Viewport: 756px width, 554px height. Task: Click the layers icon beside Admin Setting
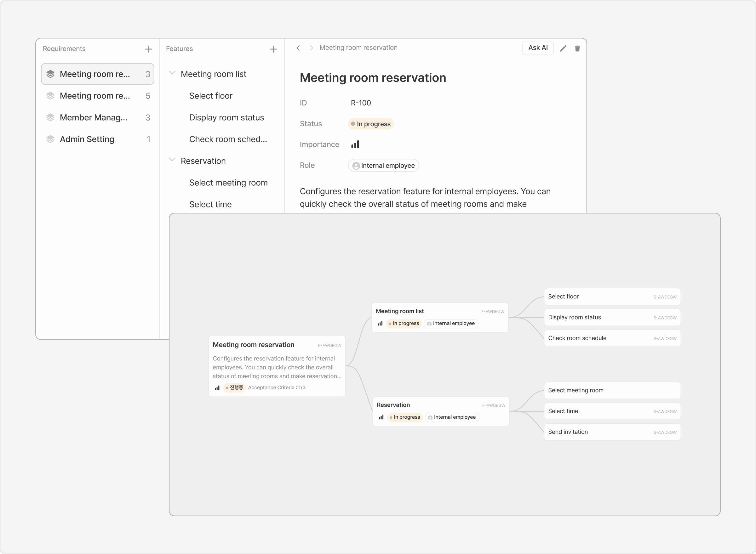coord(50,139)
